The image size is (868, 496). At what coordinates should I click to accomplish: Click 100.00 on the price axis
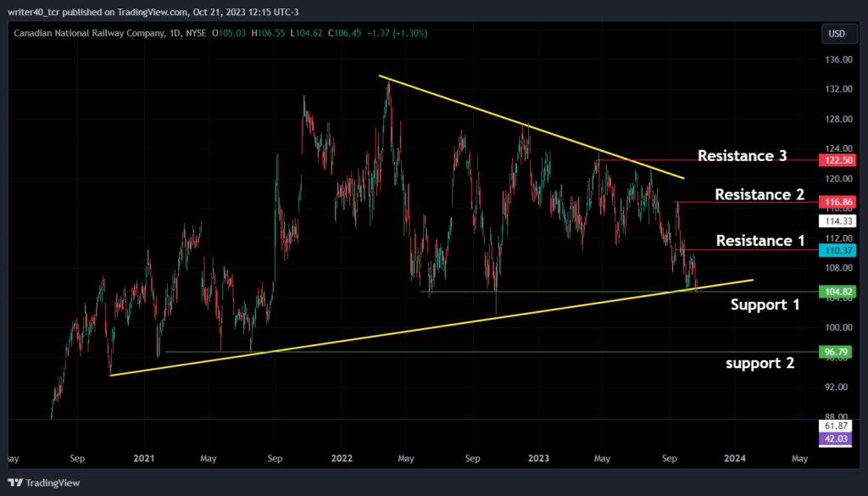point(838,327)
